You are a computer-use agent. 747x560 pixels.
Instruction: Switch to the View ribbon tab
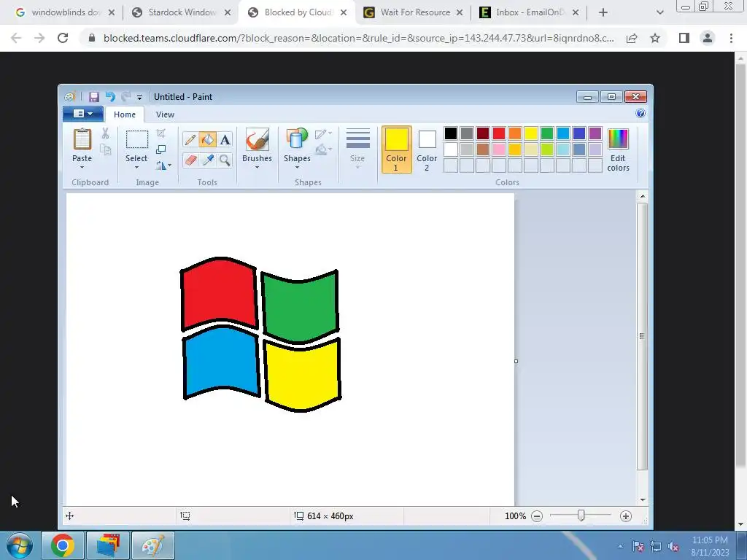point(165,114)
